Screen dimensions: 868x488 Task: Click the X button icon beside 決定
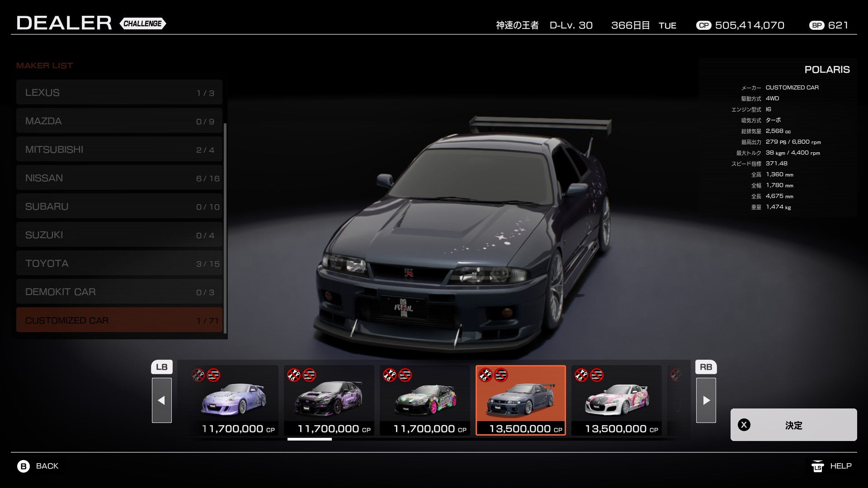pyautogui.click(x=744, y=425)
